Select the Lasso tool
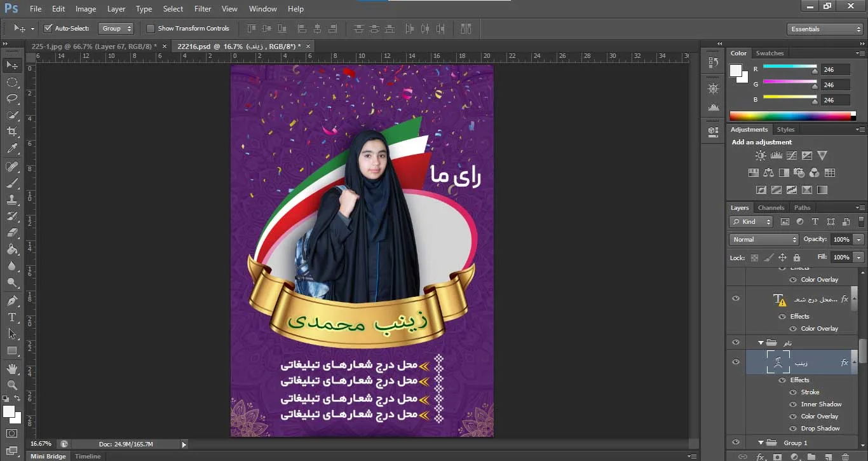The image size is (868, 461). point(12,99)
